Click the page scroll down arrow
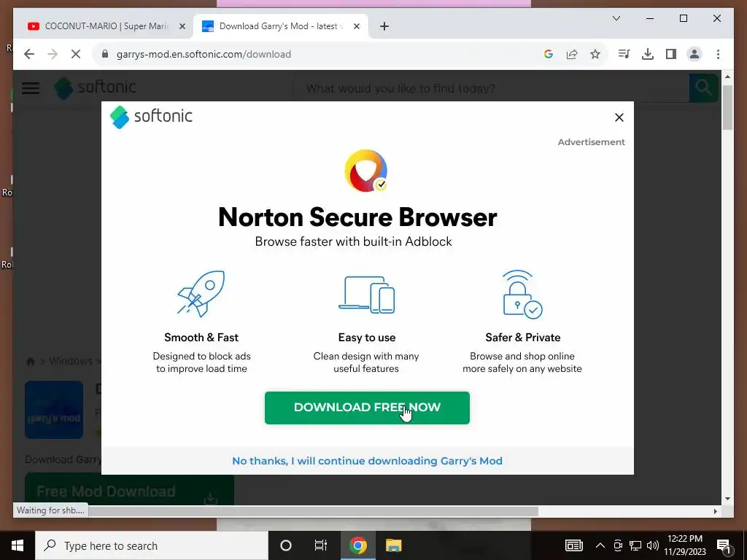Viewport: 747px width, 560px height. [x=727, y=499]
